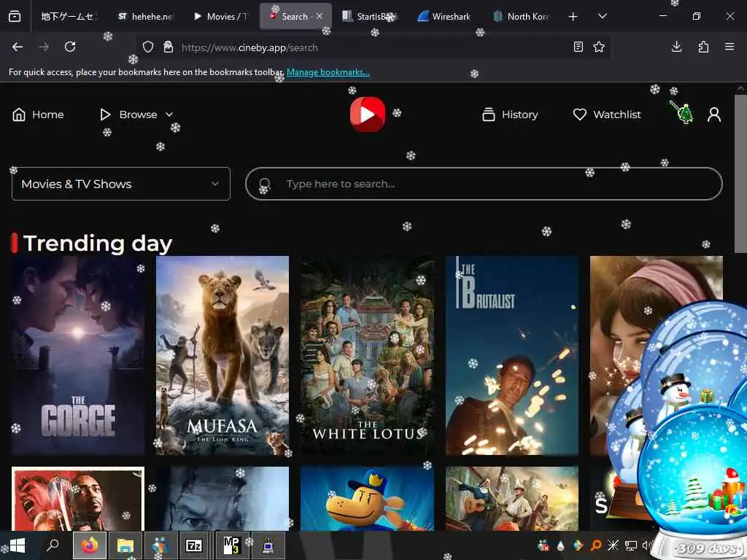Open the user profile icon
This screenshot has width=747, height=560.
[x=713, y=114]
